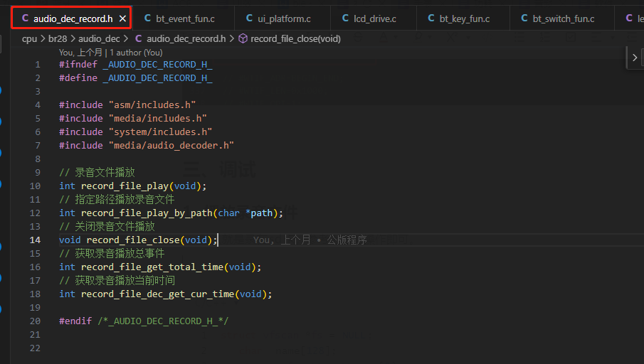Close the audio_dec_record.h tab
The width and height of the screenshot is (644, 364).
pyautogui.click(x=122, y=18)
